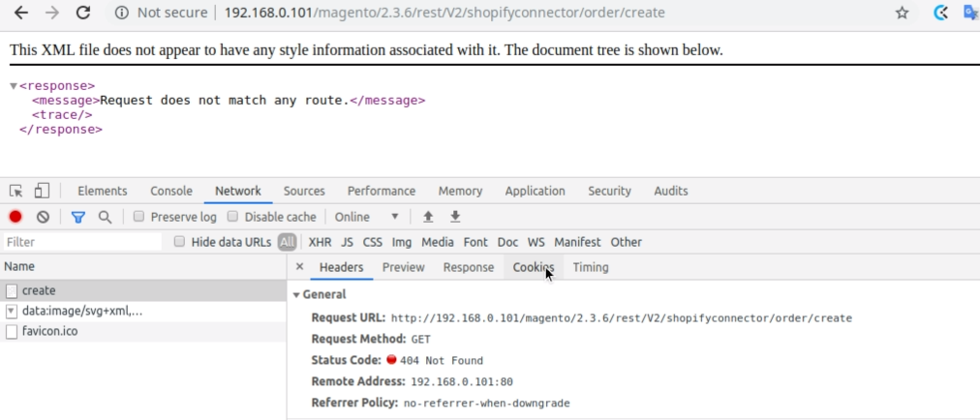The image size is (980, 420).
Task: Filter requests by XHR type
Action: 320,242
